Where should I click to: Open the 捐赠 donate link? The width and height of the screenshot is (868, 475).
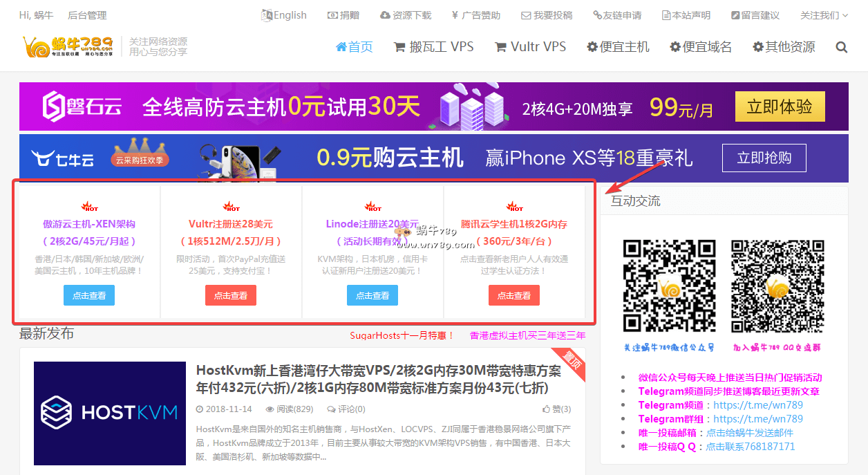343,15
